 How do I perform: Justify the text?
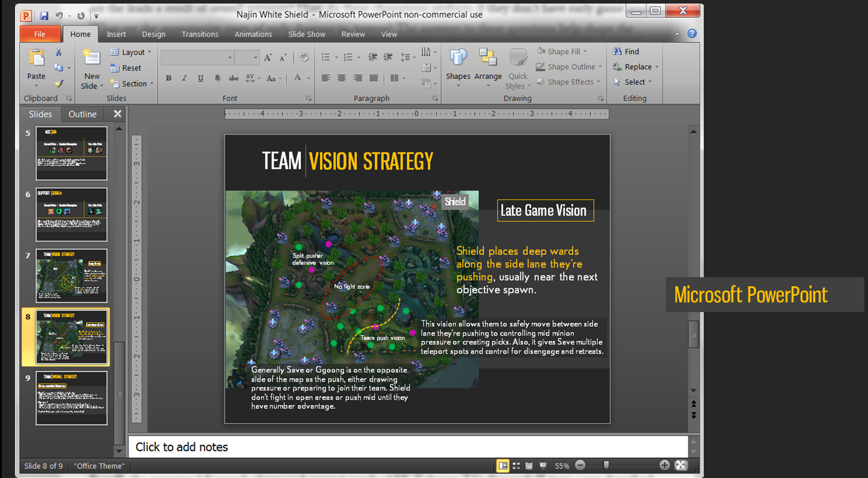(x=374, y=78)
